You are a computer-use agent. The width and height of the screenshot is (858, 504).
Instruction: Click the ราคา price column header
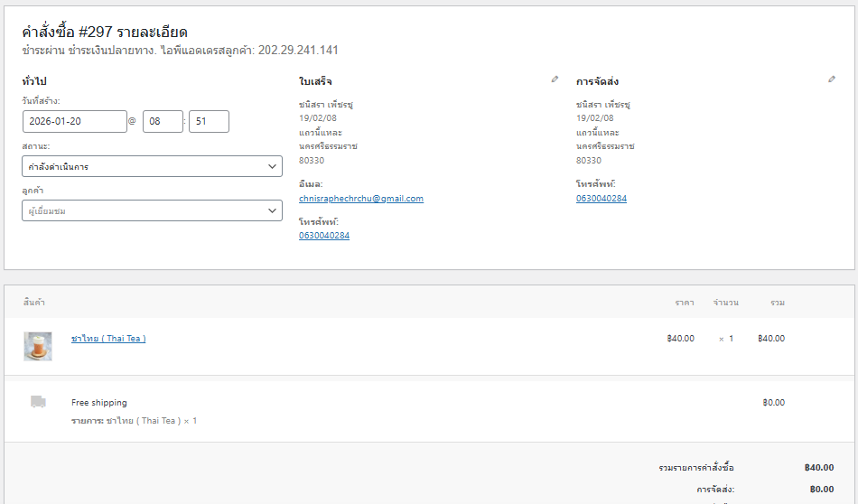tap(684, 302)
